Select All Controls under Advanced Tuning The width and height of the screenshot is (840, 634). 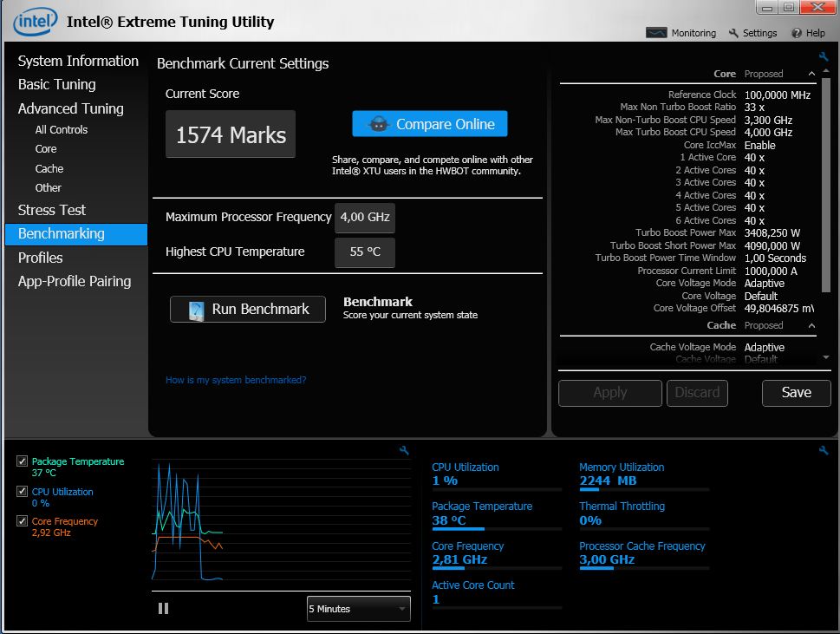point(61,130)
